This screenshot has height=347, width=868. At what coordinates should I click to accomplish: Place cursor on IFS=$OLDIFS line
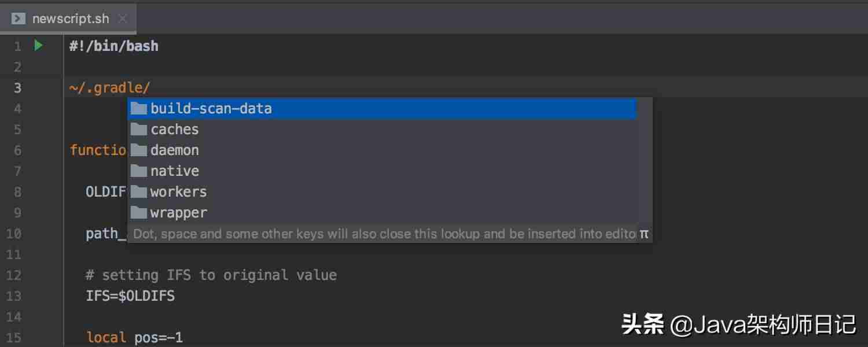point(130,296)
